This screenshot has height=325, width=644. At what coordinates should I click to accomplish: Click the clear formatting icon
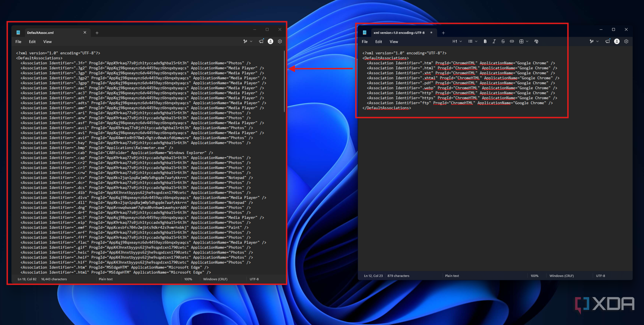(536, 41)
